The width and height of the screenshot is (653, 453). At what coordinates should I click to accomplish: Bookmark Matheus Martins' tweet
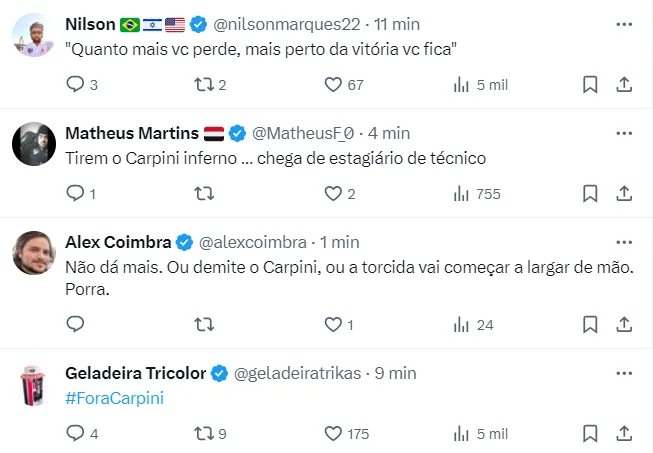[x=590, y=194]
